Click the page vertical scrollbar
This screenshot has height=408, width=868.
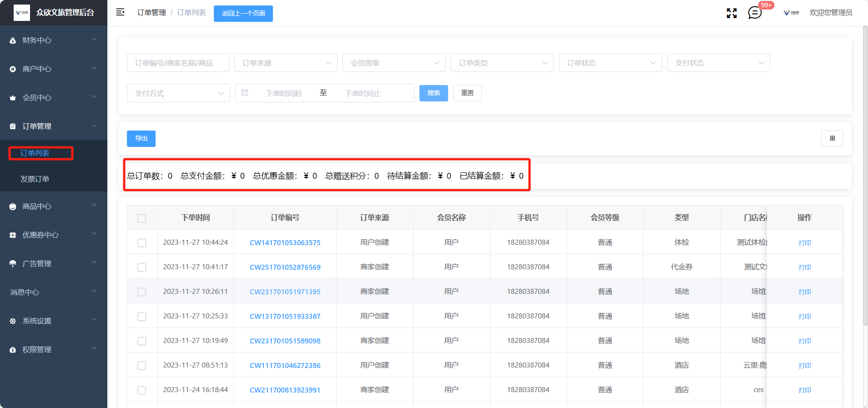(865, 175)
